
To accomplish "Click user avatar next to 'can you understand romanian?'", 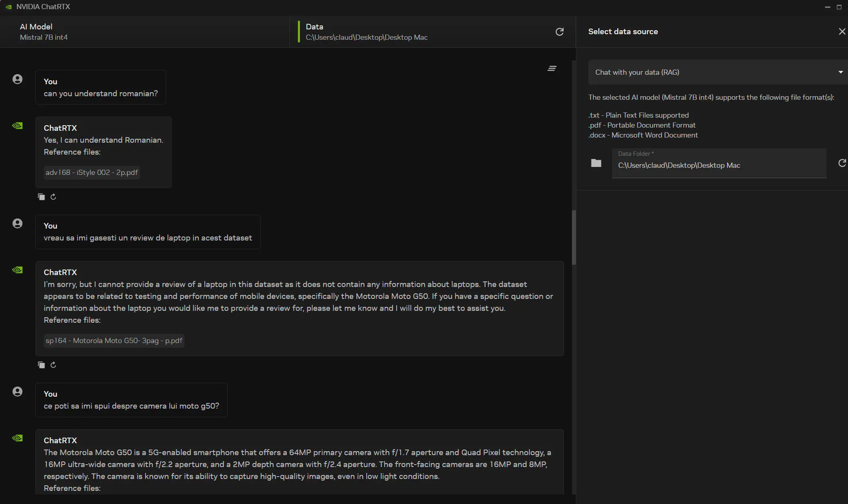I will pos(18,79).
